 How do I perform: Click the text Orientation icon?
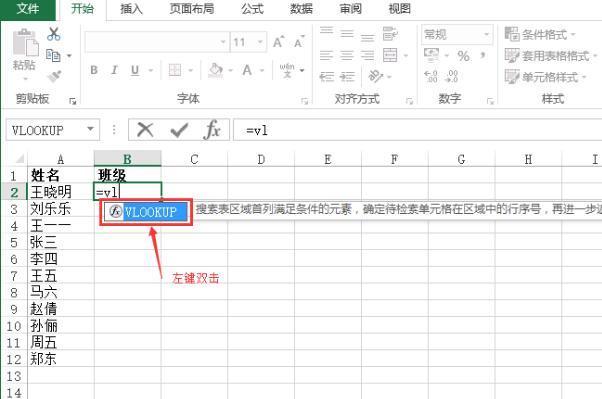pyautogui.click(x=376, y=76)
